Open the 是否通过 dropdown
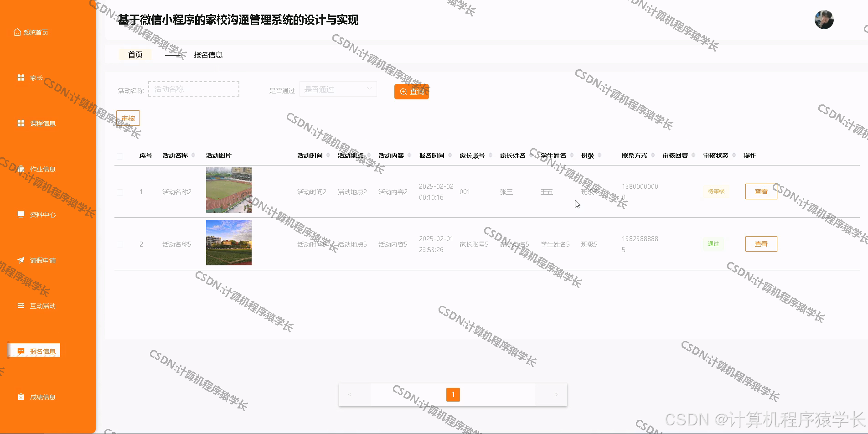The width and height of the screenshot is (868, 434). pos(338,89)
